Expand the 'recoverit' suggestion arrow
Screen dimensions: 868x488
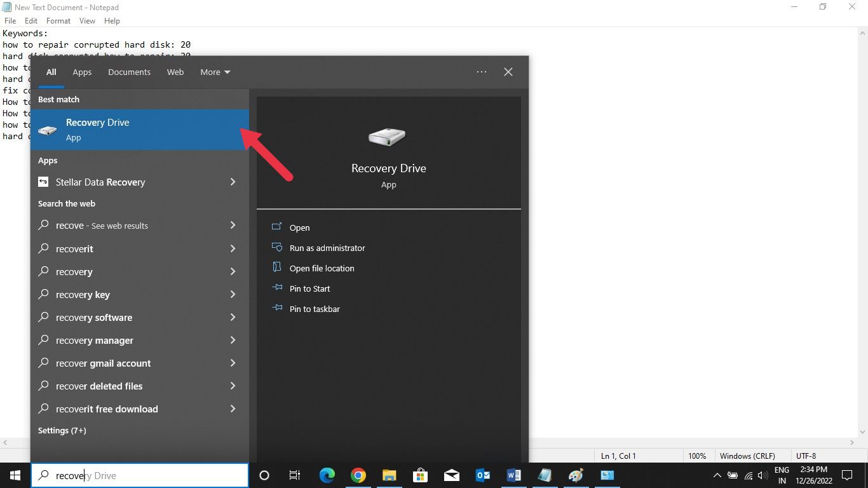click(233, 248)
